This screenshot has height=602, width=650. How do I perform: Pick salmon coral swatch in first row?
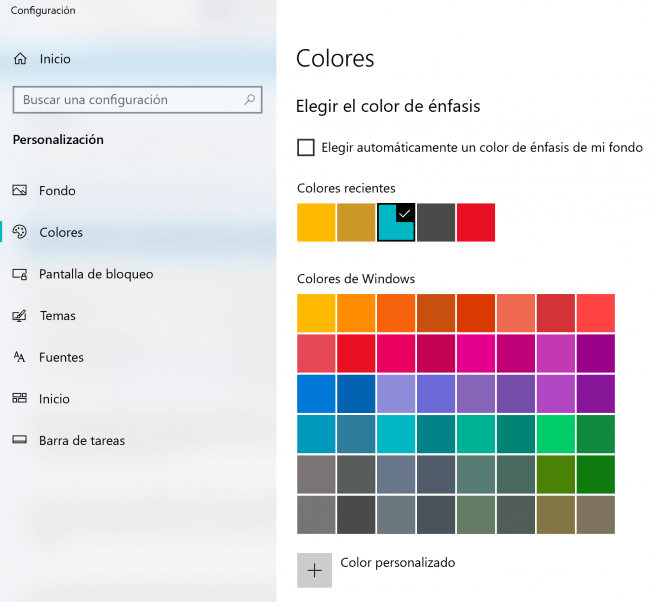click(516, 313)
